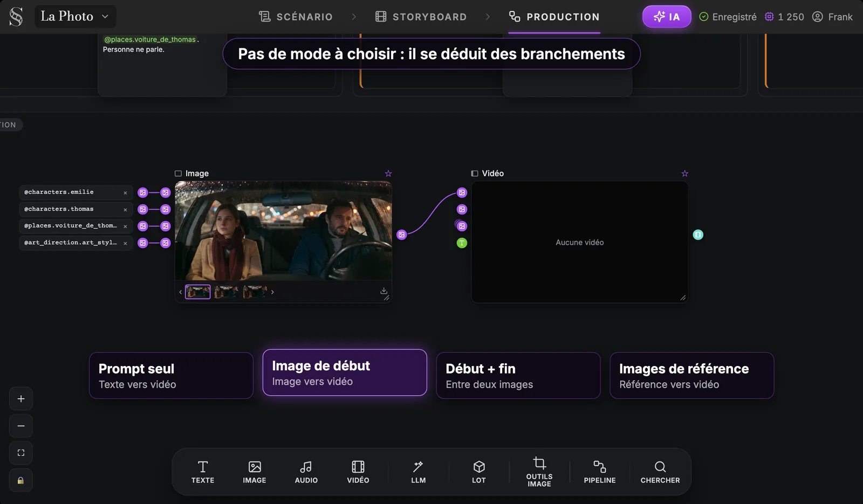Open the Pipeline tool

point(600,472)
